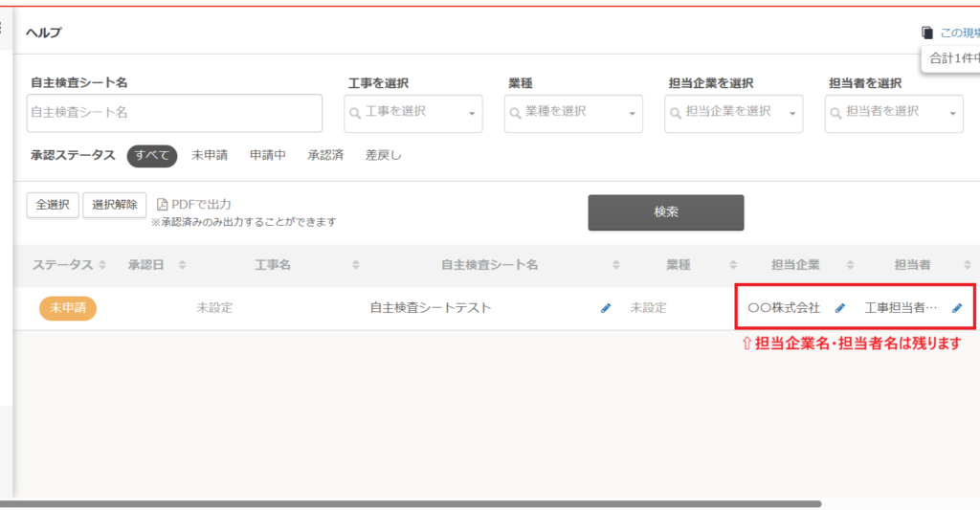Image resolution: width=980 pixels, height=510 pixels.
Task: Select the 申請中 status tab
Action: [x=268, y=156]
